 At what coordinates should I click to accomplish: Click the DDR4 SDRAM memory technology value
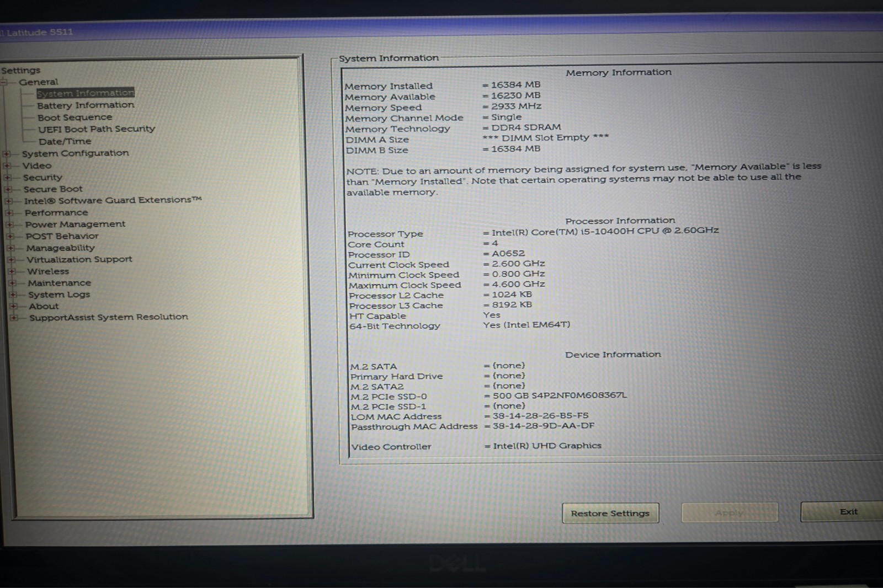tap(526, 127)
